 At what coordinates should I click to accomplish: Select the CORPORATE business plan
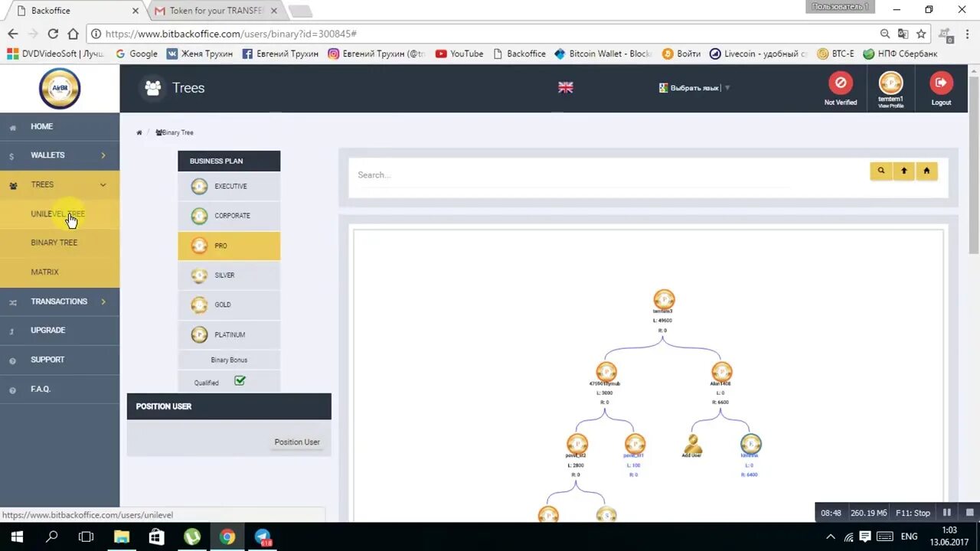coord(229,216)
